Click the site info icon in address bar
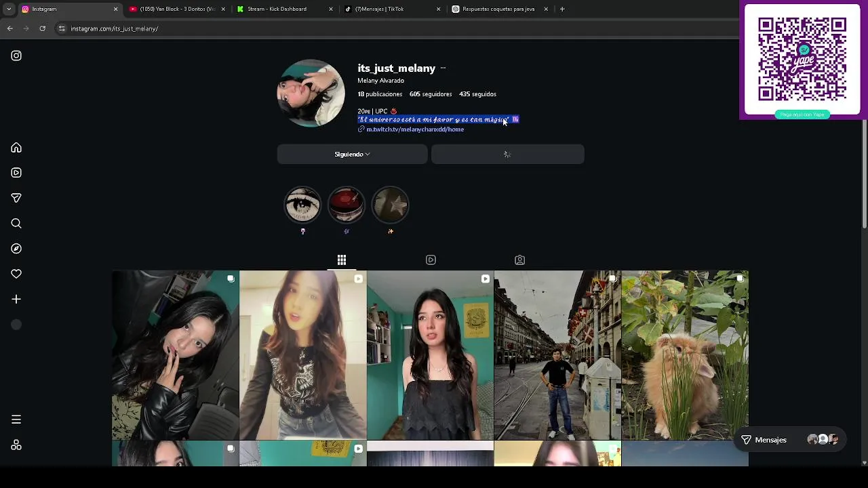This screenshot has height=488, width=868. [62, 28]
